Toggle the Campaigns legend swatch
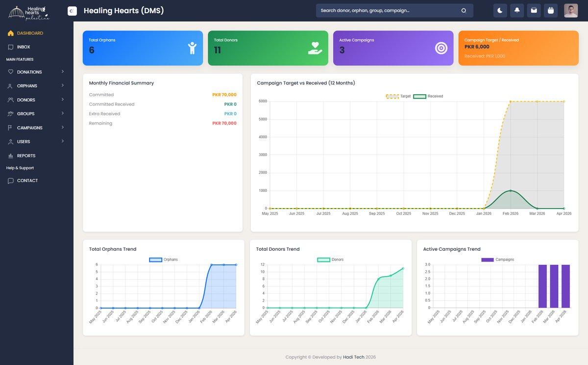Screen dimensions: 588x365 pos(488,260)
